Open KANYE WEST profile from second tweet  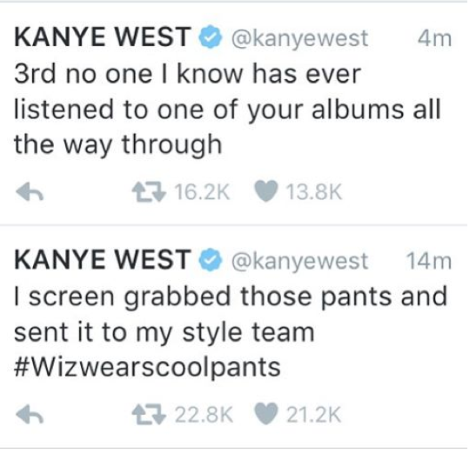(x=103, y=259)
